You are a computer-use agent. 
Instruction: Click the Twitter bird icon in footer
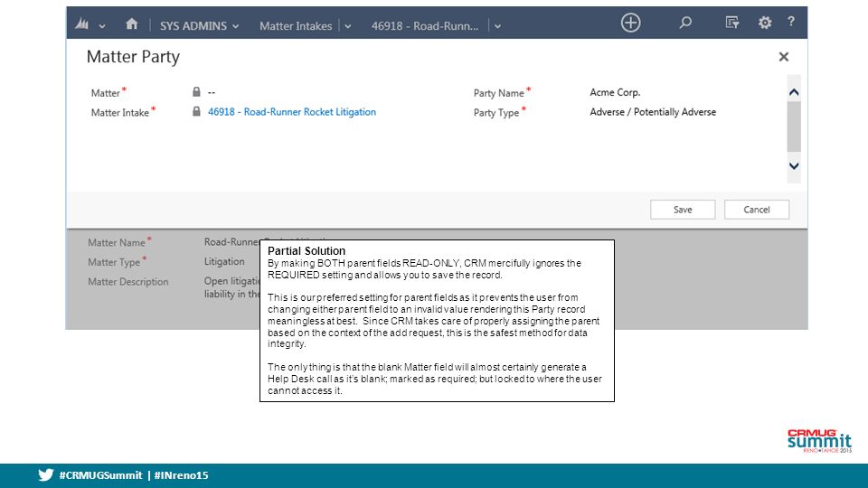point(46,474)
